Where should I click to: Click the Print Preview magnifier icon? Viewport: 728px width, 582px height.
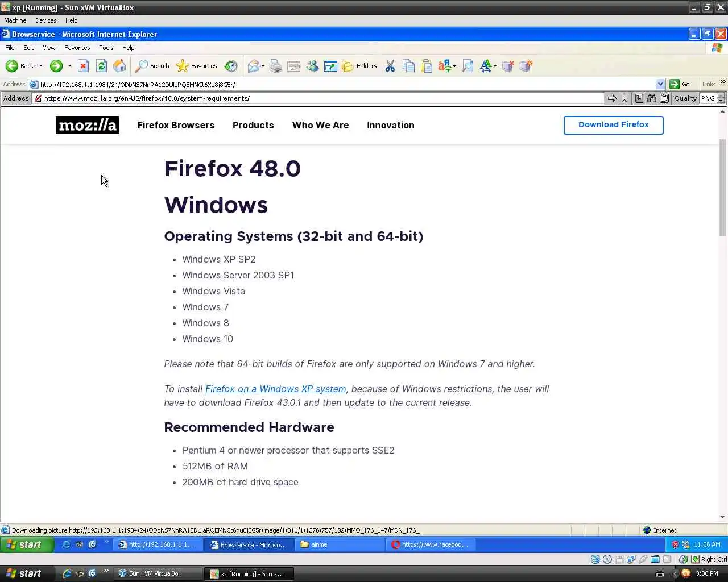pyautogui.click(x=468, y=66)
